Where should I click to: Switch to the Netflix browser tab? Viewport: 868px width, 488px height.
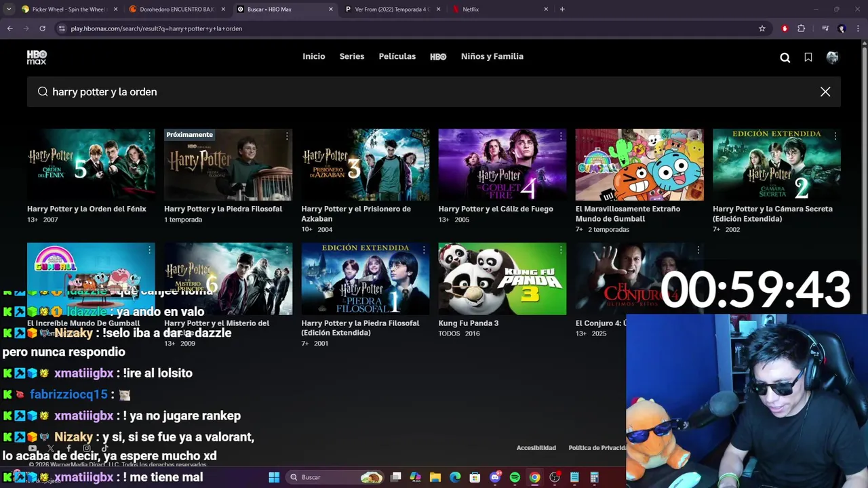502,9
